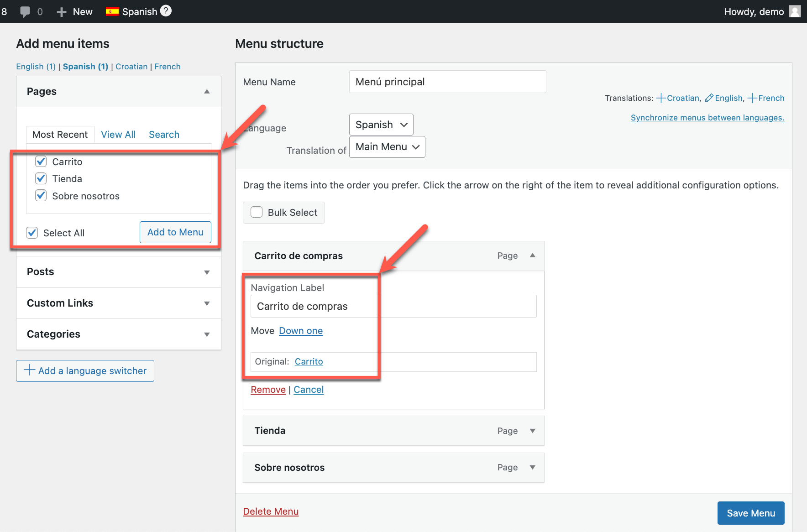Viewport: 807px width, 532px height.
Task: Click the comments bubble icon in admin bar
Action: pyautogui.click(x=25, y=12)
